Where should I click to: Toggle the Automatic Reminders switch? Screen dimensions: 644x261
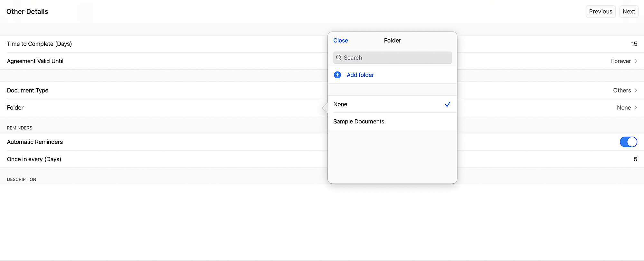628,142
